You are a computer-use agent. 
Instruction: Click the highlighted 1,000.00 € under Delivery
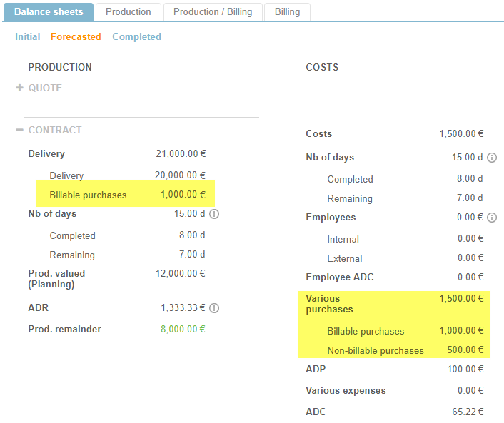(x=180, y=195)
